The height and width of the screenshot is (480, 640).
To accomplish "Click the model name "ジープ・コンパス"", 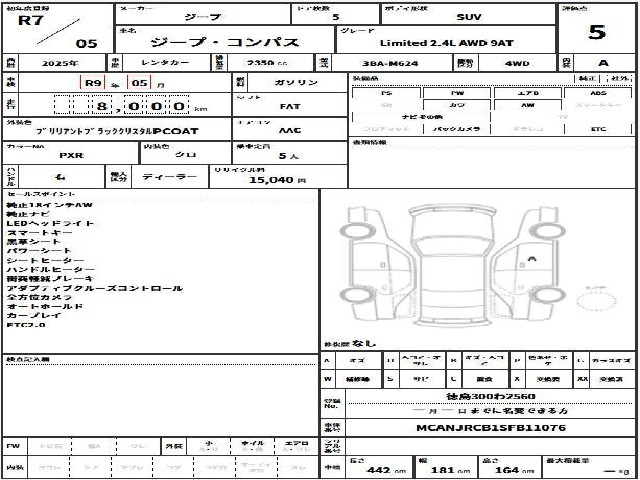I will point(225,42).
